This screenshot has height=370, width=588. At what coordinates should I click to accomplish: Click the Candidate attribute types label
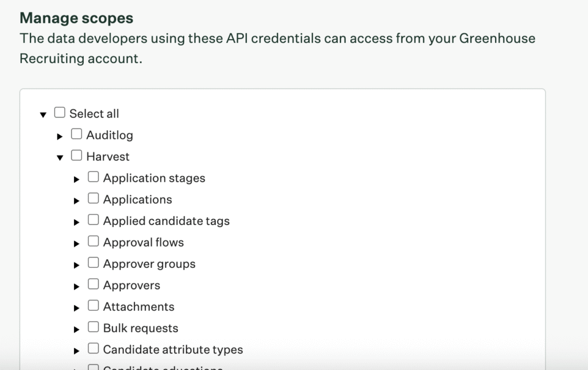point(173,349)
